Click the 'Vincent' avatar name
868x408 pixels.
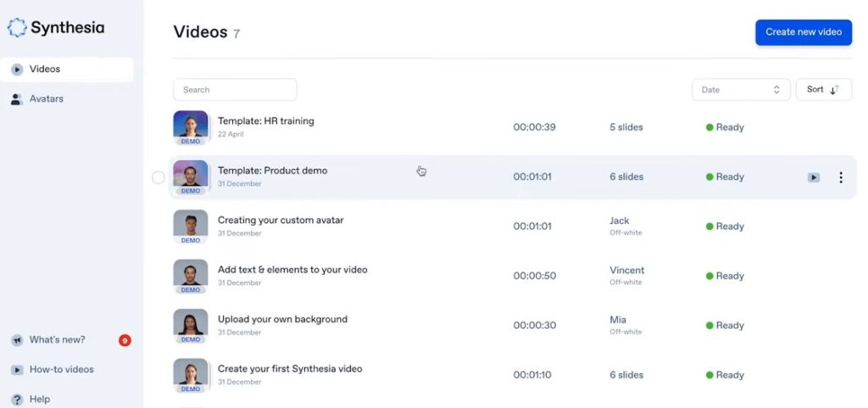coord(626,270)
